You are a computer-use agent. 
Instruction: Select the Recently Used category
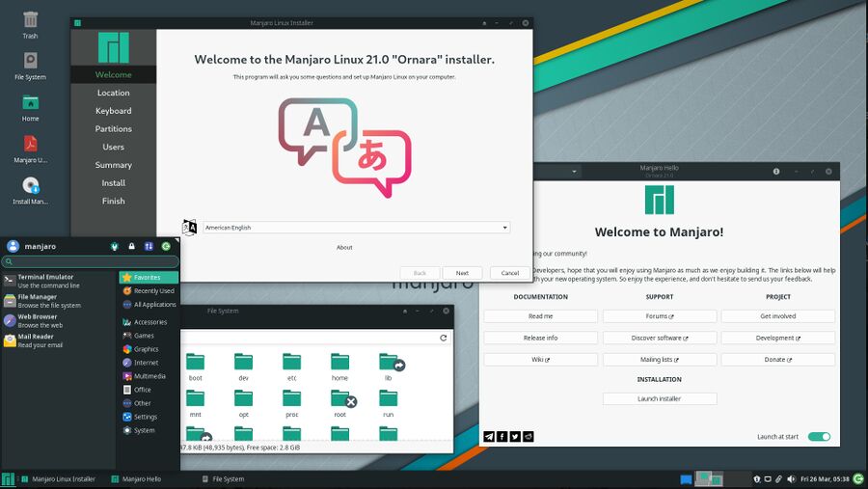tap(149, 290)
